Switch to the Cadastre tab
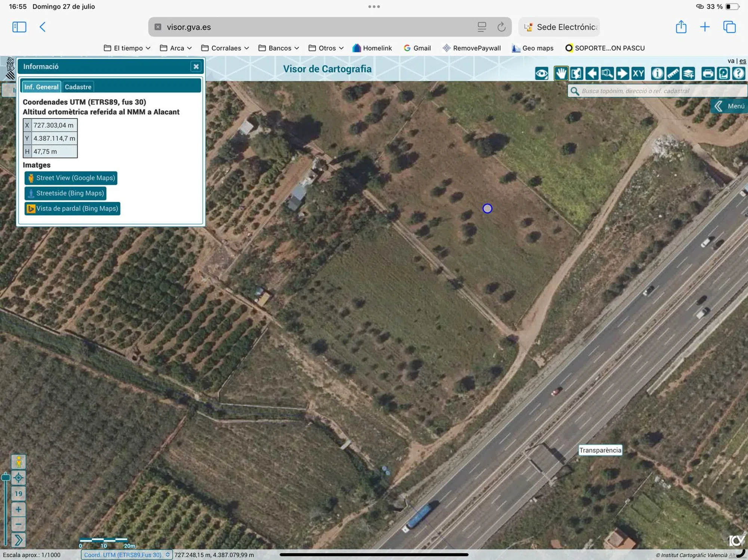Image resolution: width=748 pixels, height=560 pixels. pos(78,87)
